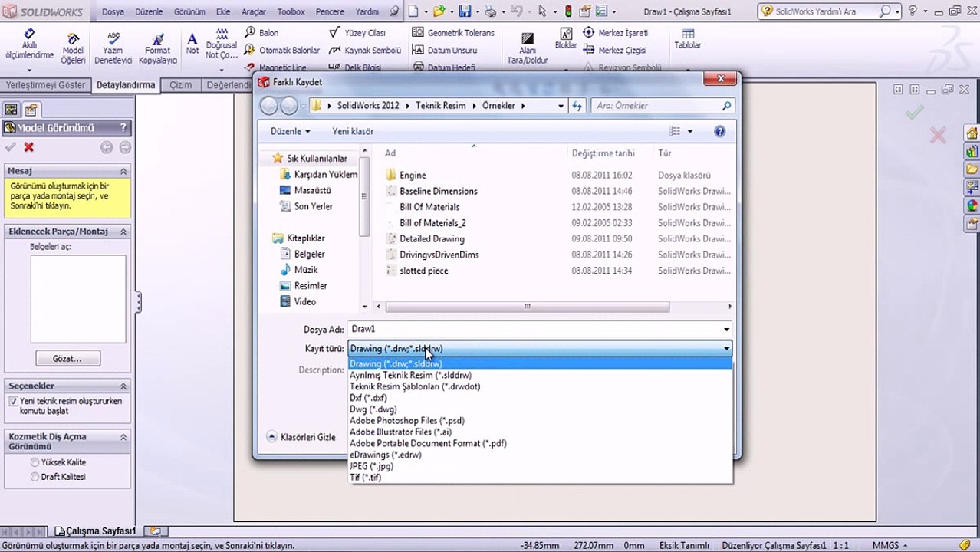Open the Model Öğeleri tool
Screen dimensions: 980x552
click(x=73, y=48)
